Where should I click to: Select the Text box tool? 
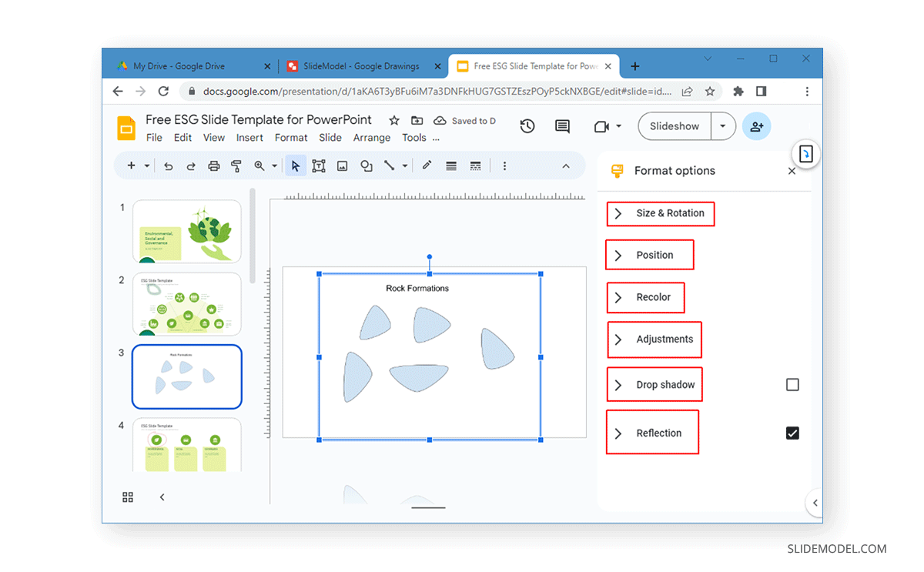pos(318,166)
